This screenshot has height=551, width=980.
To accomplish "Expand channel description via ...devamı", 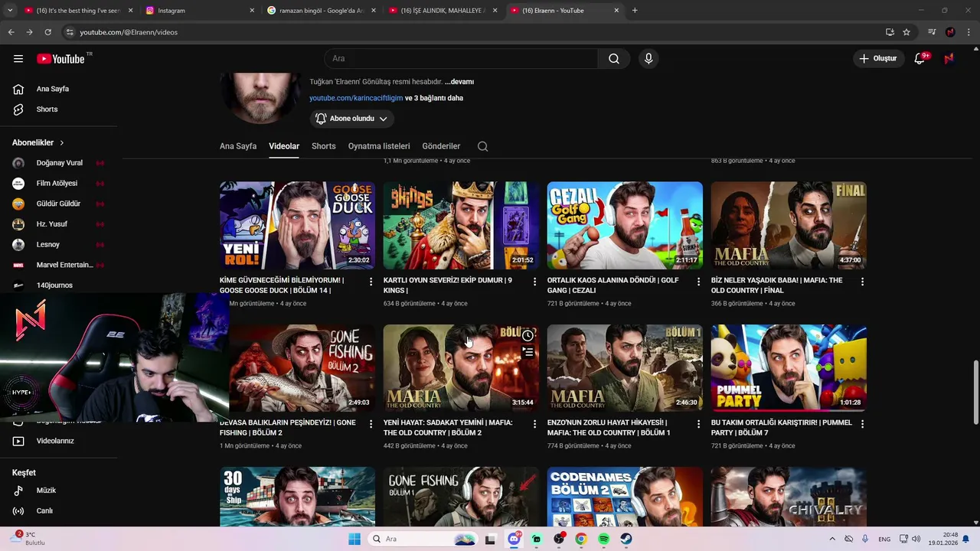I will (459, 82).
